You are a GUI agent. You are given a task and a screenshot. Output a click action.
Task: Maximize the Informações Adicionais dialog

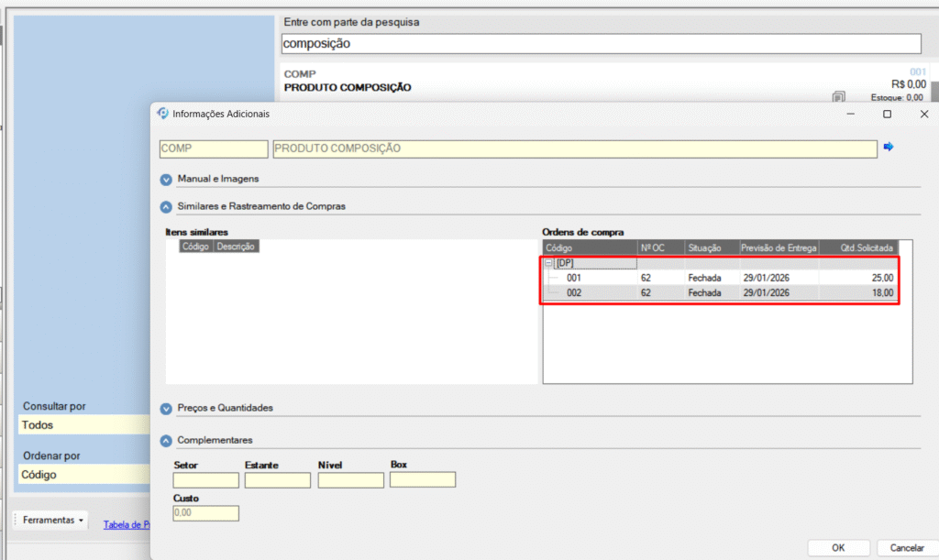(x=887, y=114)
